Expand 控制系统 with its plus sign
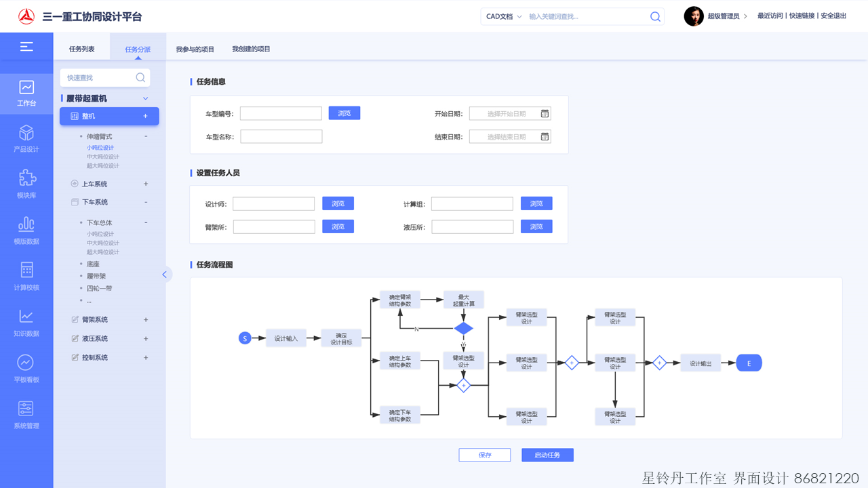 (x=146, y=357)
